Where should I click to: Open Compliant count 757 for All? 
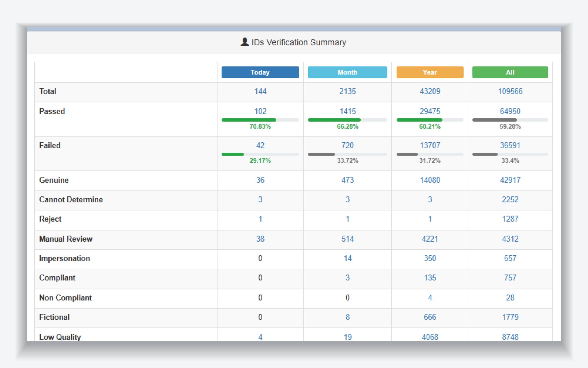click(510, 278)
